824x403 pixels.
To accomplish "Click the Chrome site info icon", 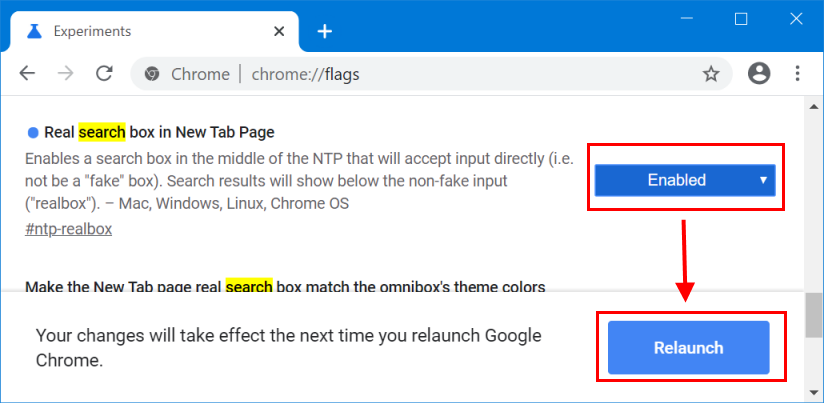I will 152,74.
